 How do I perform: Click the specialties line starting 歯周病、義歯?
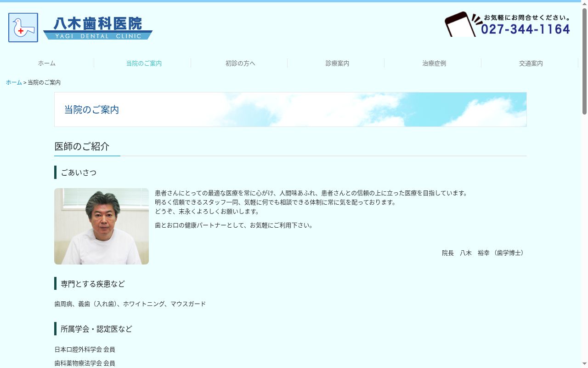coord(130,304)
